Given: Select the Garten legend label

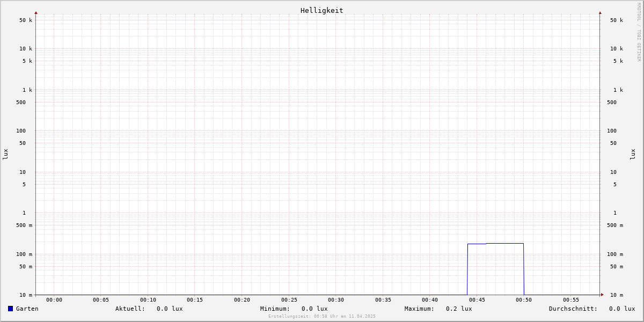Looking at the screenshot, I should (27, 309).
